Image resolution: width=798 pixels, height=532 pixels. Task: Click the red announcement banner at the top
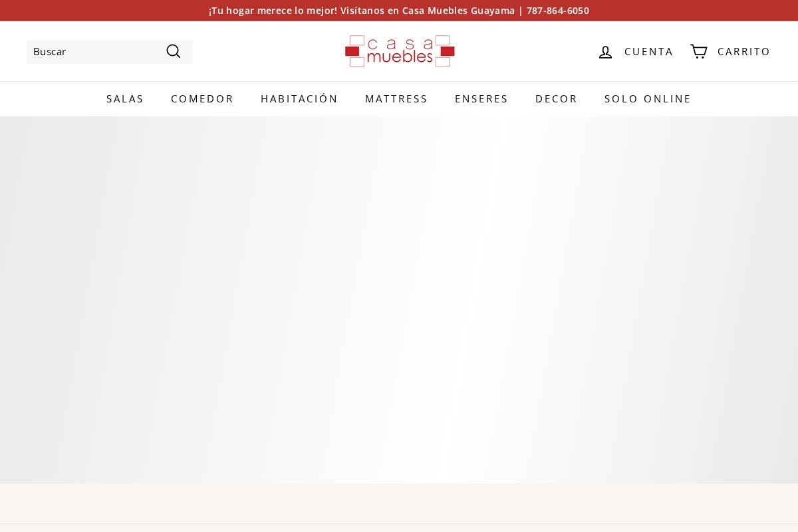tap(399, 10)
